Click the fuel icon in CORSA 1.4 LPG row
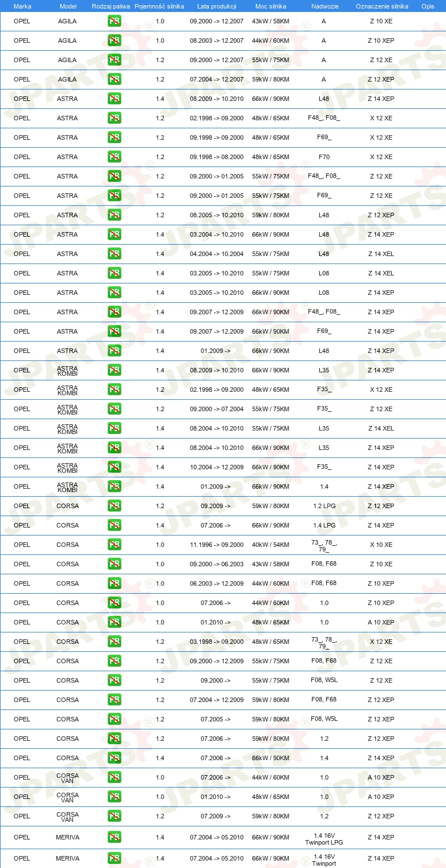Viewport: 446px width, 868px height. tap(114, 525)
